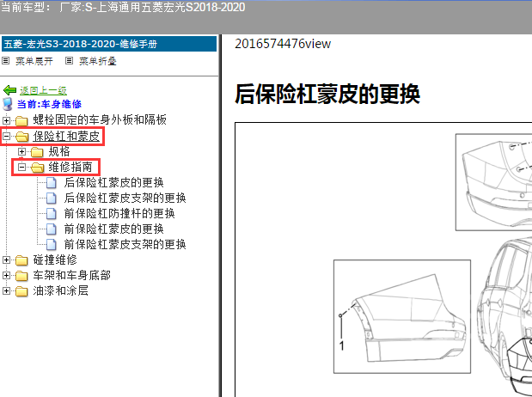Image resolution: width=532 pixels, height=397 pixels.
Task: Select the 维修指南 tree label
Action: 70,167
